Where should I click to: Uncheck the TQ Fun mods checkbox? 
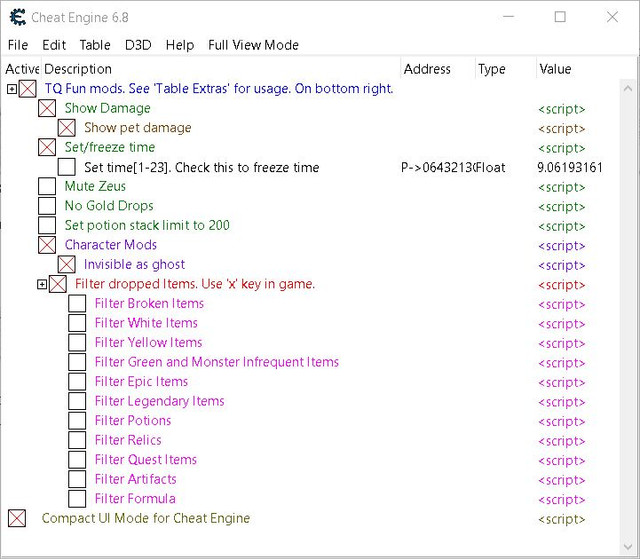(27, 89)
